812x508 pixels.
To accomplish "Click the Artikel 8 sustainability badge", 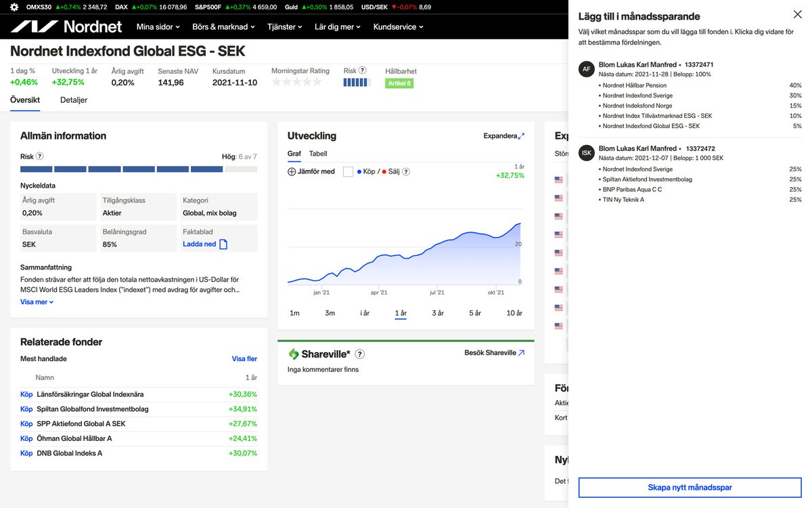I will [x=399, y=83].
